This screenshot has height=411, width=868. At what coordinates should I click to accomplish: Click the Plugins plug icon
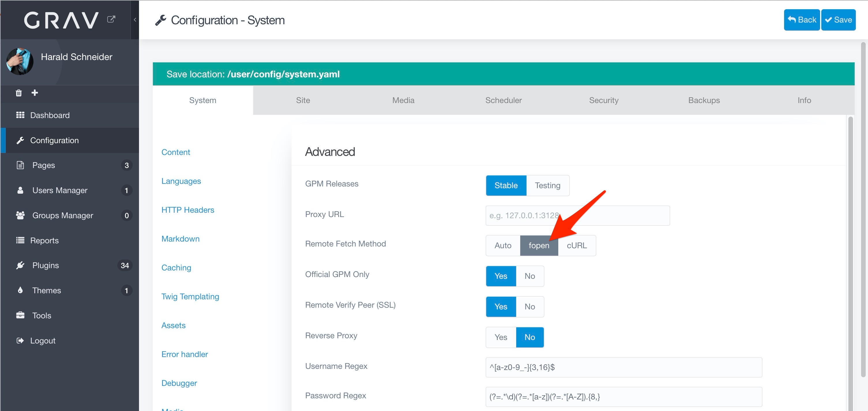tap(20, 265)
